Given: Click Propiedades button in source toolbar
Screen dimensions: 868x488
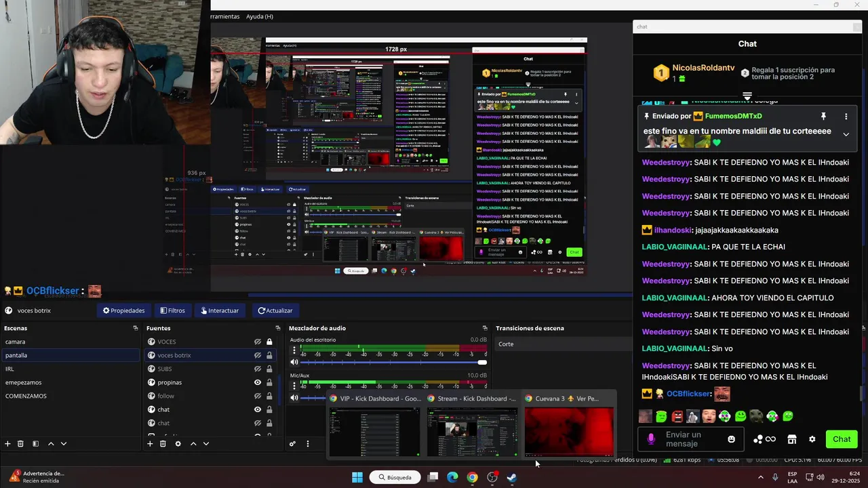Looking at the screenshot, I should tap(123, 310).
